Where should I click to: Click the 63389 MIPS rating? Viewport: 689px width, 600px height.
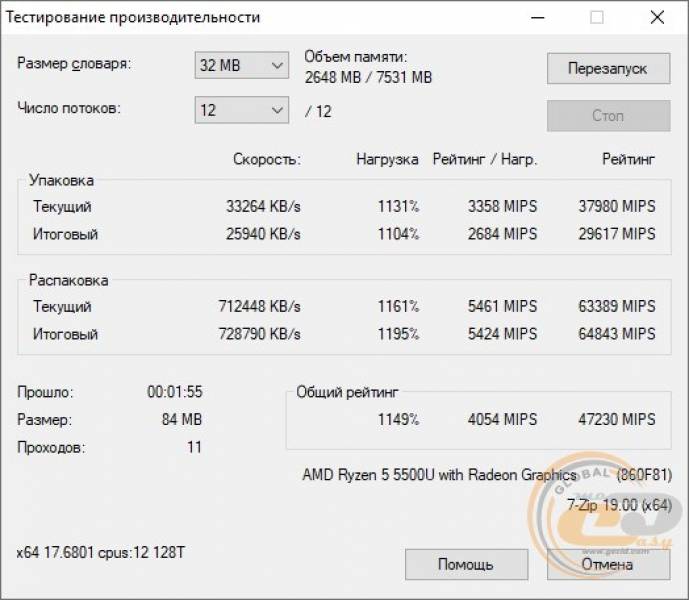(616, 306)
